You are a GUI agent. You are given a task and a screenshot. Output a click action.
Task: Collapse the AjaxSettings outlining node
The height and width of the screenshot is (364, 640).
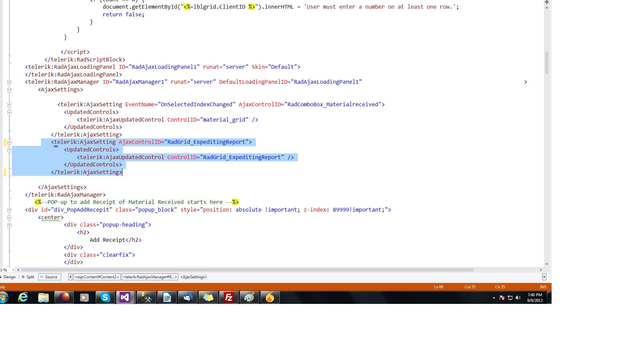pos(9,90)
